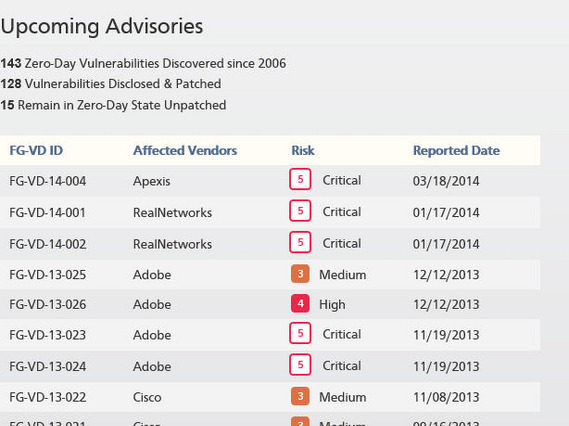Viewport: 569px width, 426px height.
Task: Click red risk badge 4 in FG-VD-13-026 row
Action: pyautogui.click(x=300, y=304)
